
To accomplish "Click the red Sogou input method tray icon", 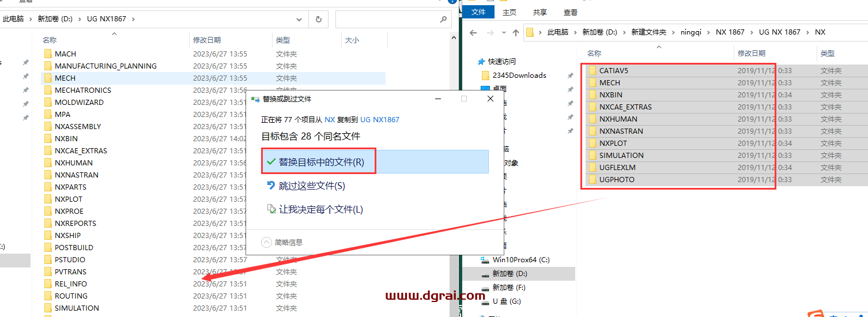I will 815,314.
